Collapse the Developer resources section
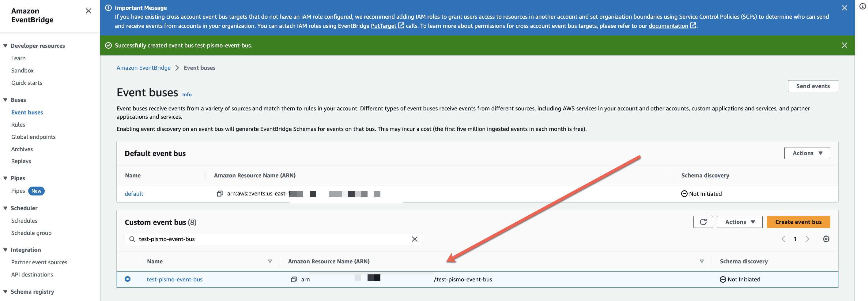Viewport: 868px width, 301px height. pos(6,46)
